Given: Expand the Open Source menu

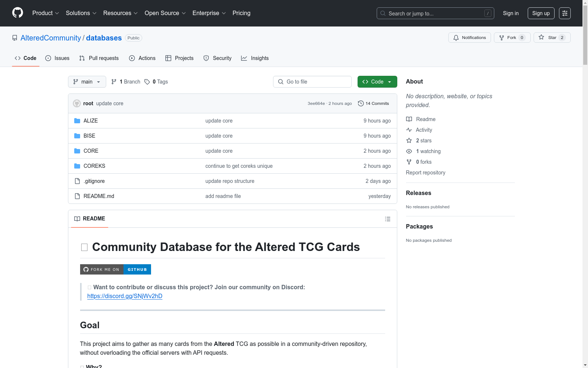Looking at the screenshot, I should click(x=165, y=13).
